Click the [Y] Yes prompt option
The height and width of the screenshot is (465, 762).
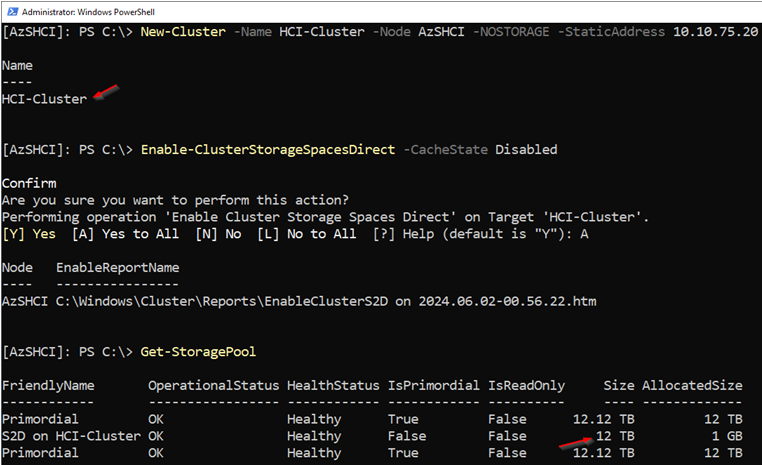(x=29, y=234)
